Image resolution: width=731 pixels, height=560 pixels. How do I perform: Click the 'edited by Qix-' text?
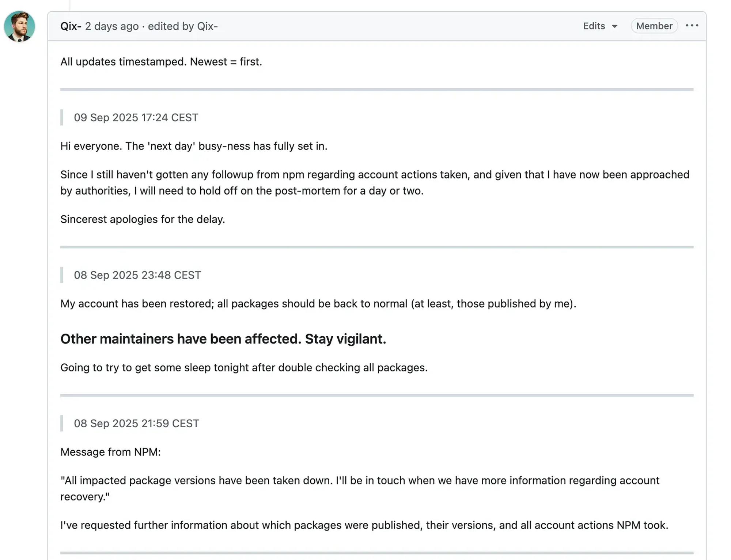tap(183, 26)
